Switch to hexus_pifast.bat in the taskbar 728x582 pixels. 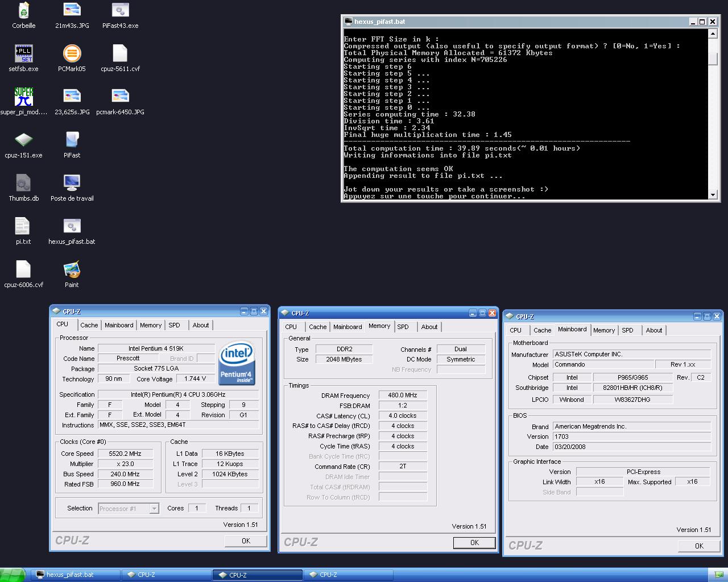click(75, 575)
